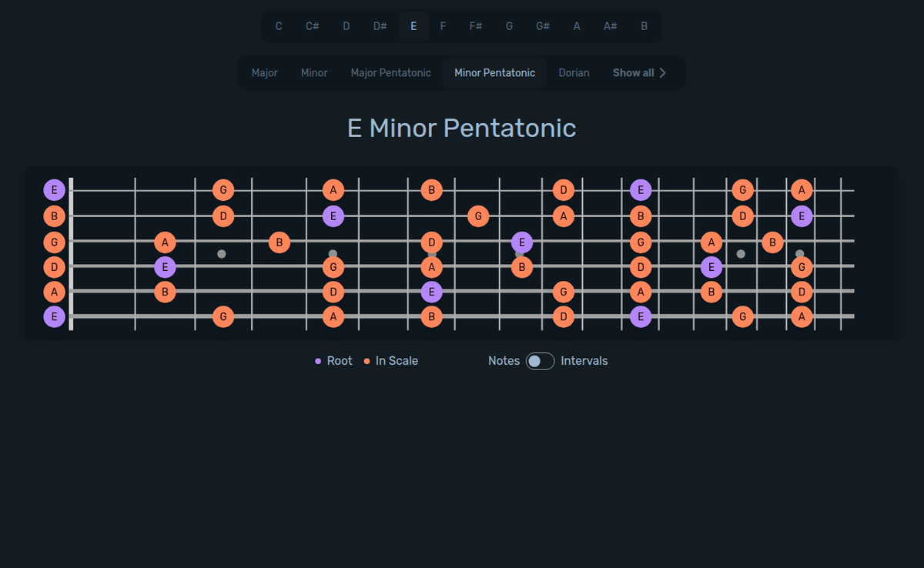This screenshot has width=924, height=568.
Task: Select the D# root note
Action: 380,25
